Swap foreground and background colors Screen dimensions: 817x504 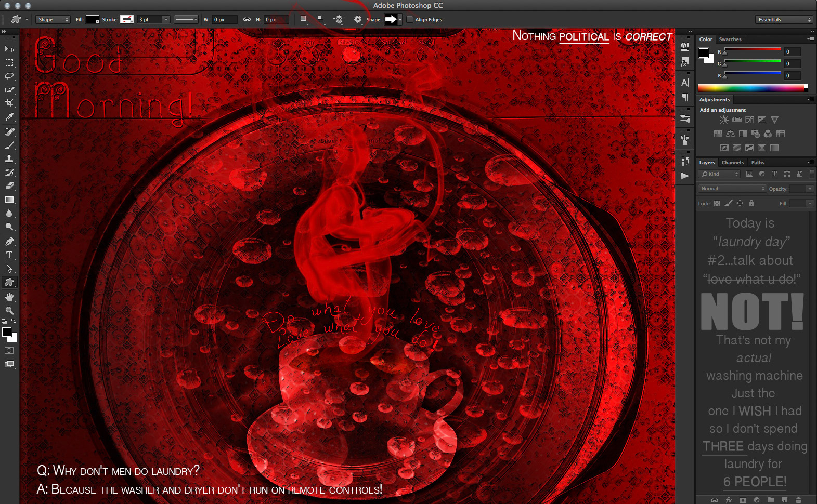[14, 322]
